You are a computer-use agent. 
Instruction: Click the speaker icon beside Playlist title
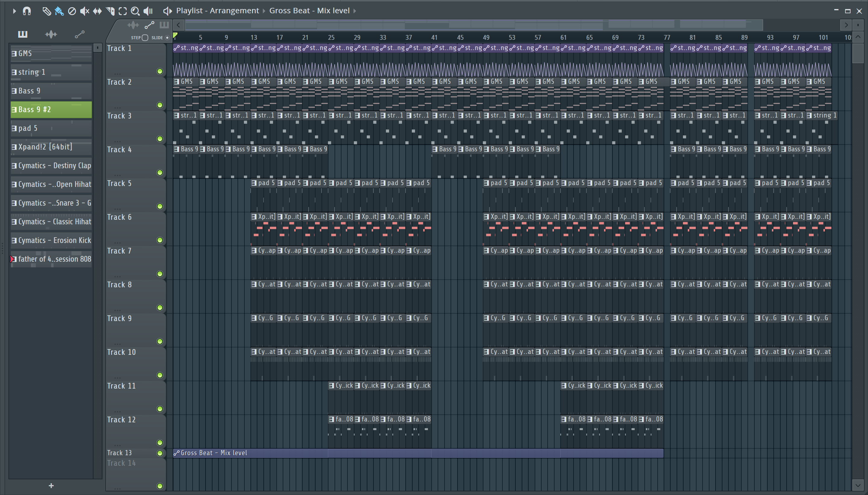(x=167, y=11)
